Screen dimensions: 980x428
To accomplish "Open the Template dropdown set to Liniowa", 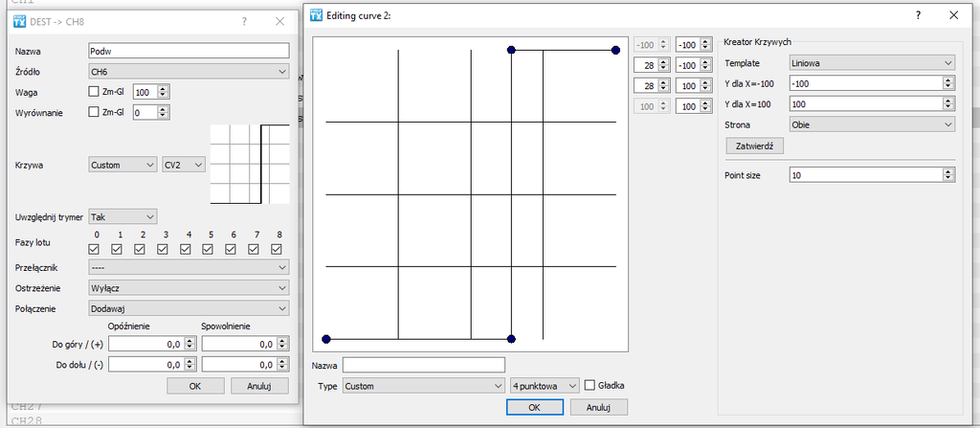I will [x=872, y=63].
